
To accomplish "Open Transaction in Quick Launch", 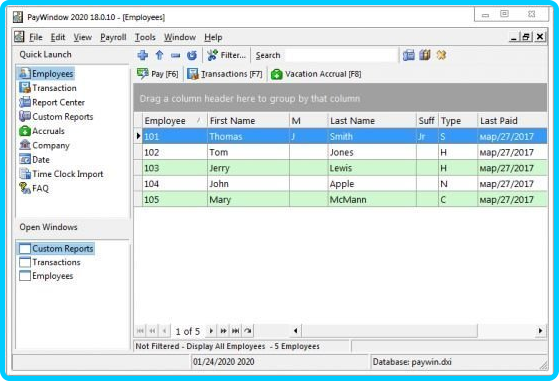I will pyautogui.click(x=48, y=88).
